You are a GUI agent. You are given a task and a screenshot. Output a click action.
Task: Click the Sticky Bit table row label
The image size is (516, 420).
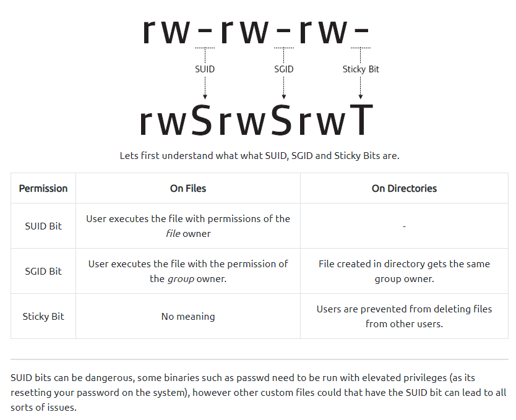43,317
